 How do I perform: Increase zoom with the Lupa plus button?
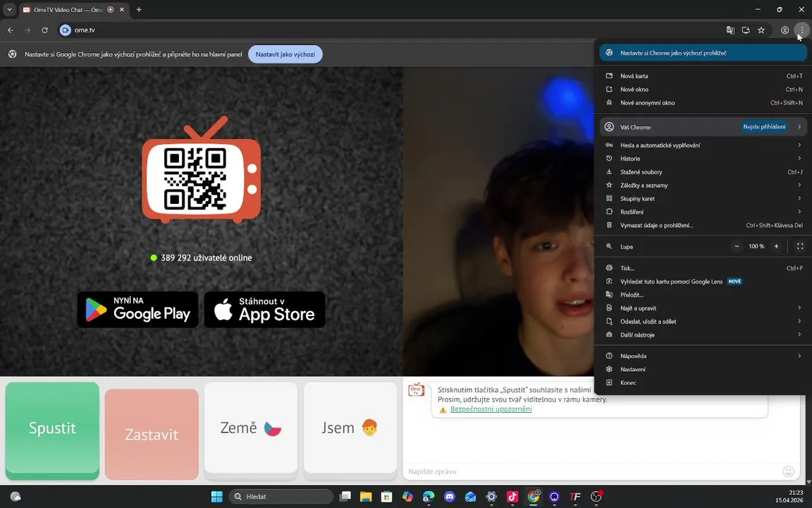(x=776, y=246)
